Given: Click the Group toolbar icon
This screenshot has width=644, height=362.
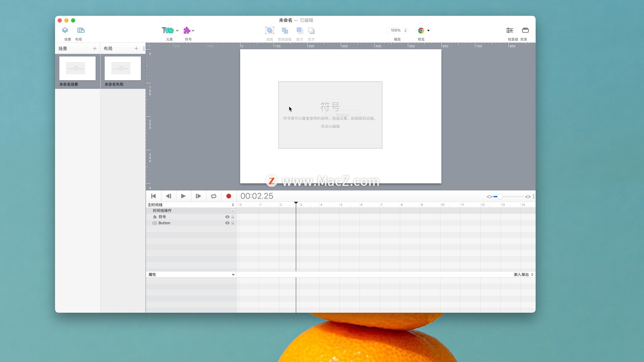Looking at the screenshot, I should coord(270,31).
